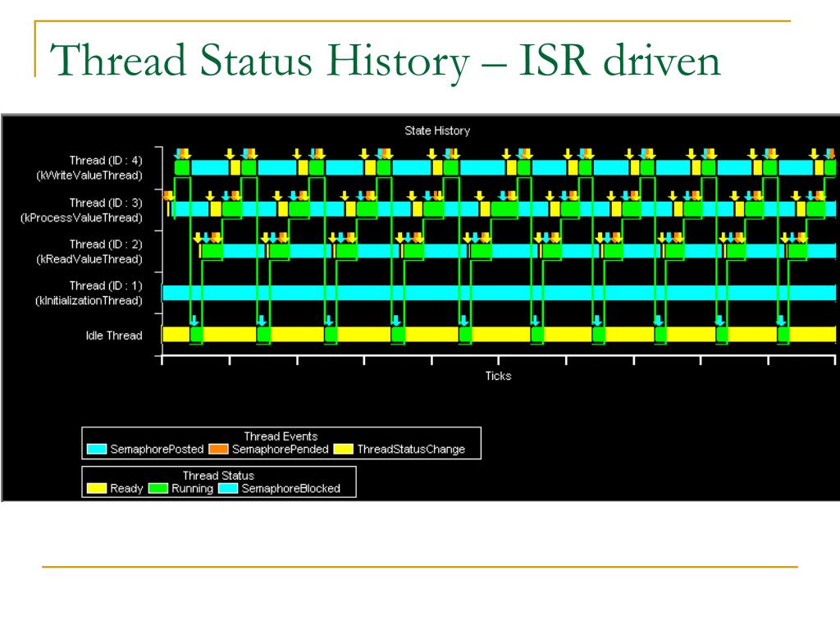Viewport: 840px width, 630px height.
Task: Select the '(kWriteValueThread)' label
Action: pos(89,176)
